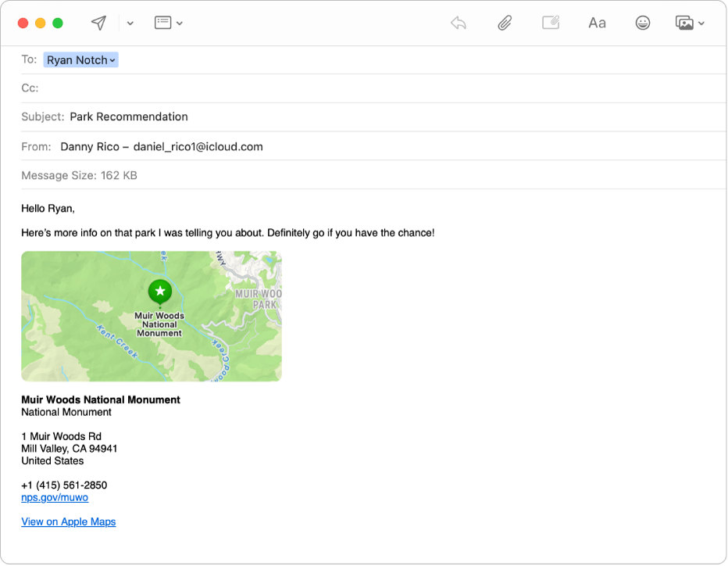Click the map preview of Muir Woods
The height and width of the screenshot is (566, 728).
click(152, 316)
